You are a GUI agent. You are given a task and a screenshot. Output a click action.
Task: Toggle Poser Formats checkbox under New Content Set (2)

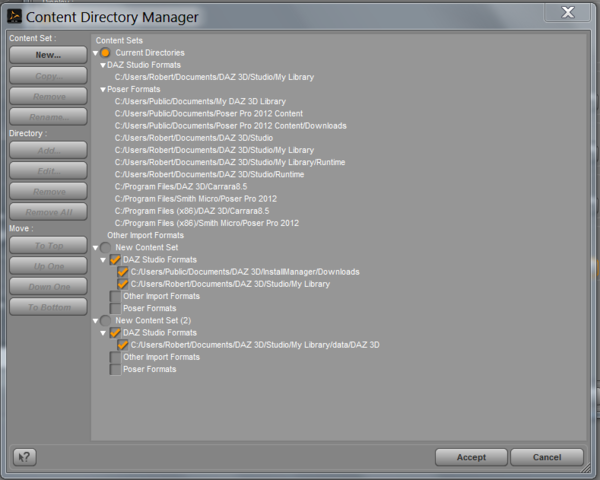115,369
